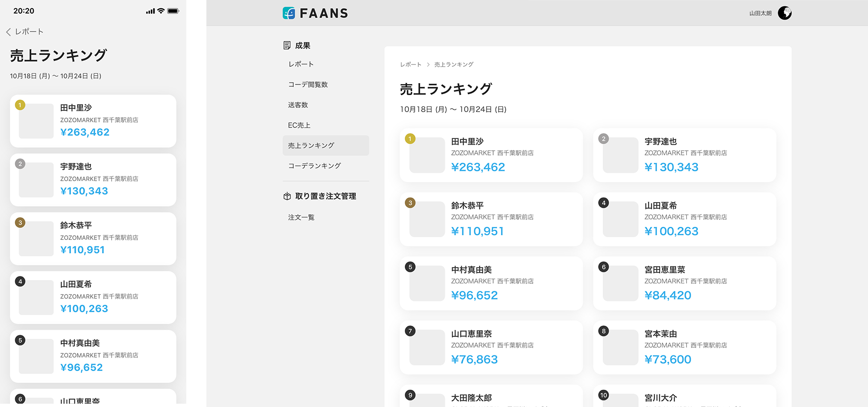Select コーデ閲覧数 in the sidebar
This screenshot has height=407, width=868.
point(308,84)
